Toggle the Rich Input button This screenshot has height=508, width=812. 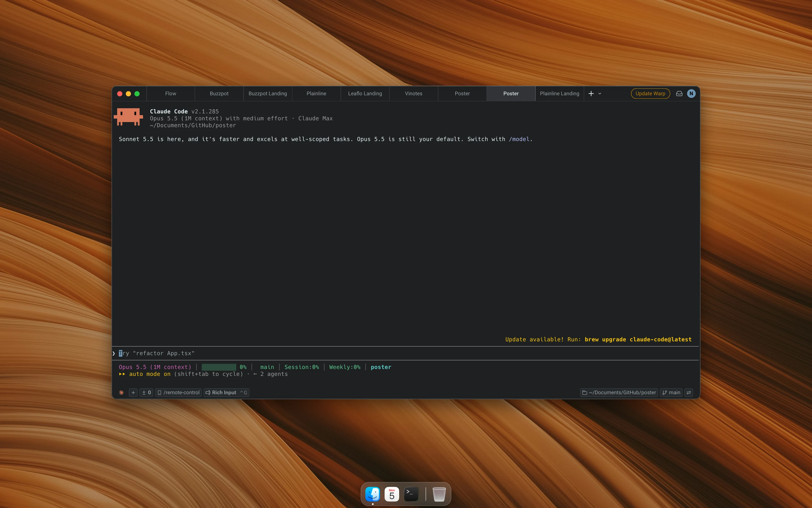coord(226,392)
